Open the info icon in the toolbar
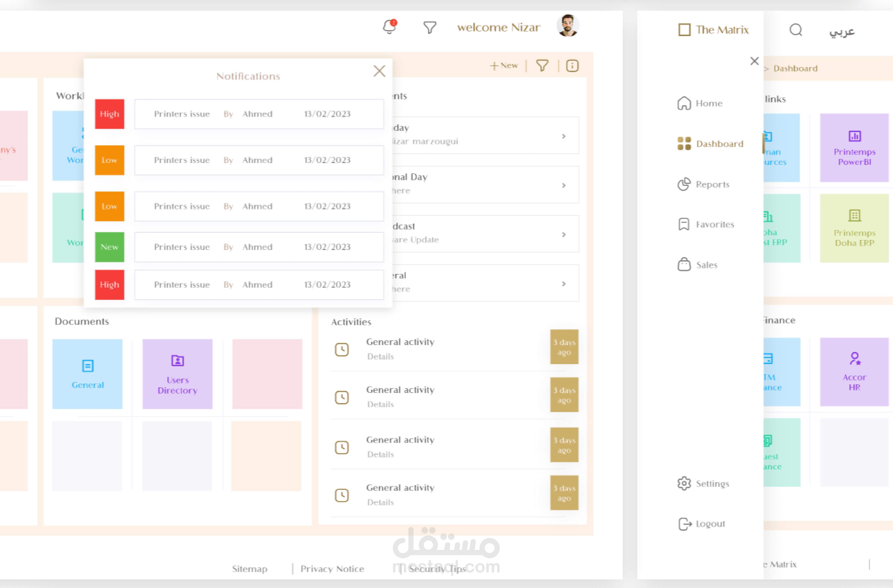This screenshot has width=893, height=588. (572, 66)
